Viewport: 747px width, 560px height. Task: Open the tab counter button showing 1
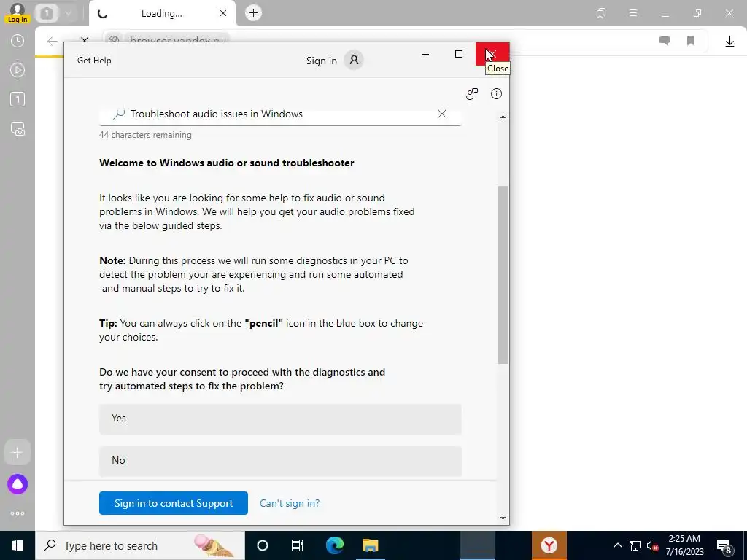47,13
